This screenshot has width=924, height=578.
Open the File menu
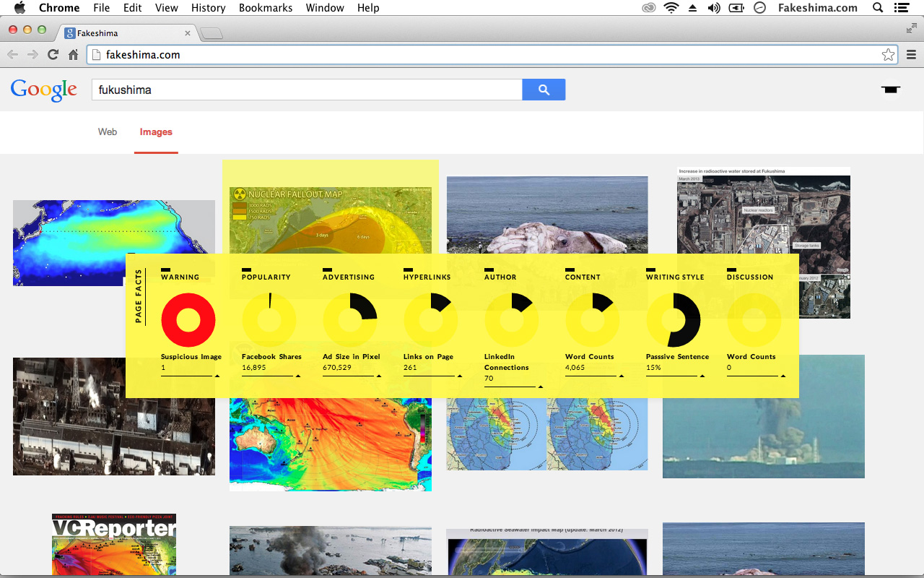point(102,8)
